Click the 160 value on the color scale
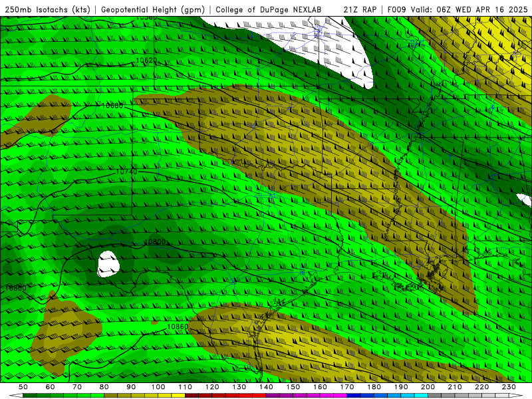532x399 pixels. click(x=320, y=387)
